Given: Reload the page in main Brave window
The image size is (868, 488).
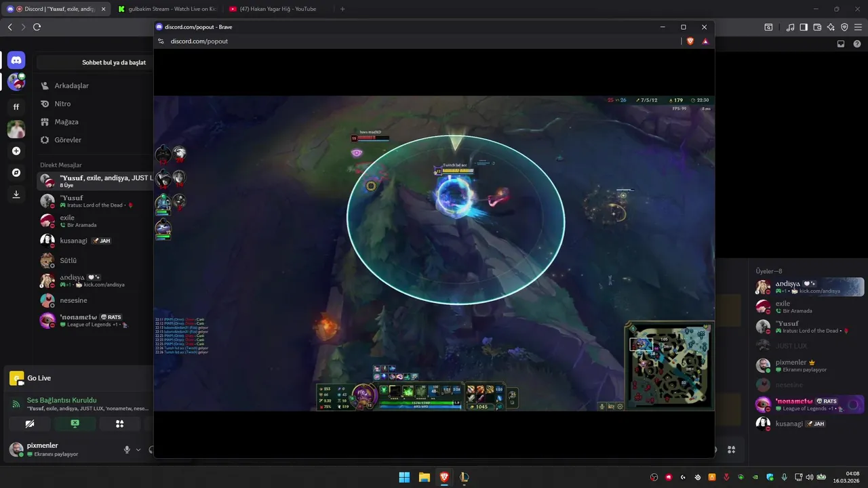Looking at the screenshot, I should tap(37, 27).
